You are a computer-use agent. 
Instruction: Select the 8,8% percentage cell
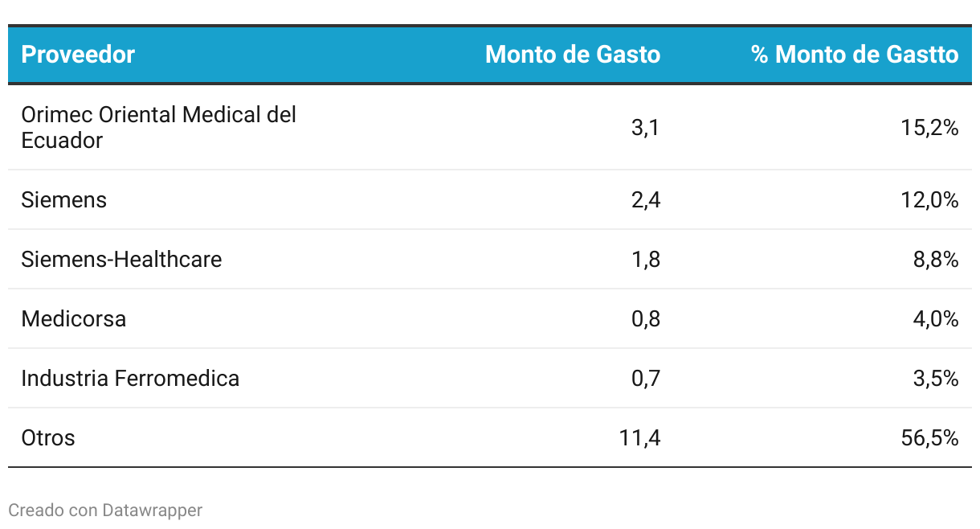coord(936,259)
